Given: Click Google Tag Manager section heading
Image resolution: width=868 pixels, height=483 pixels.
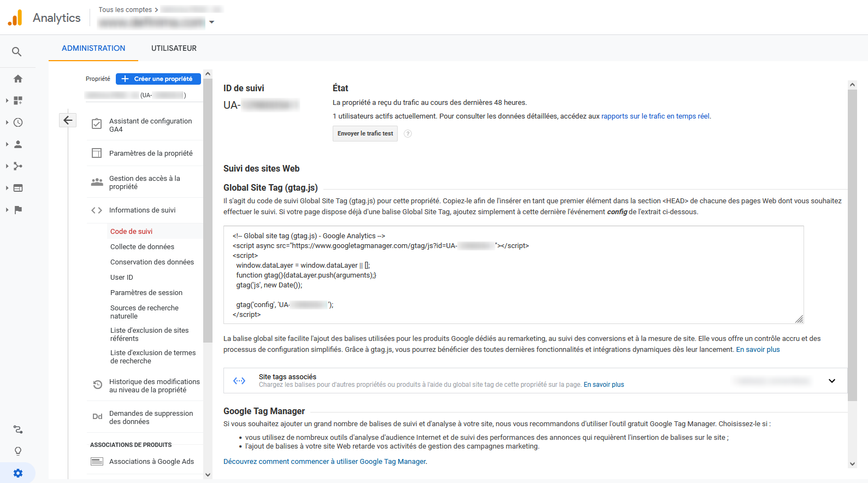Looking at the screenshot, I should 264,411.
